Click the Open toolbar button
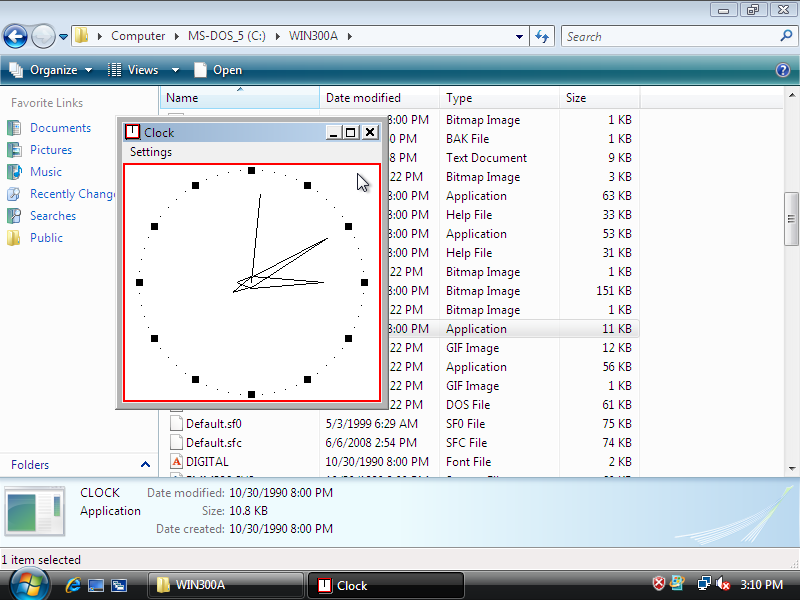 point(218,70)
